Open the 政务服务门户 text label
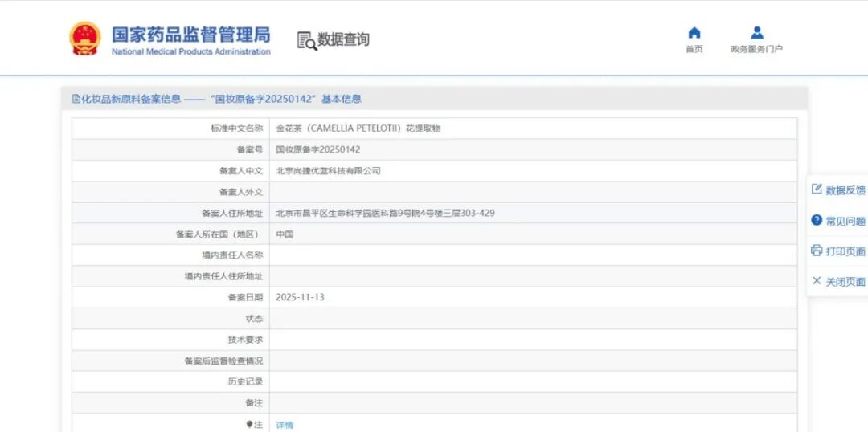 coord(756,49)
